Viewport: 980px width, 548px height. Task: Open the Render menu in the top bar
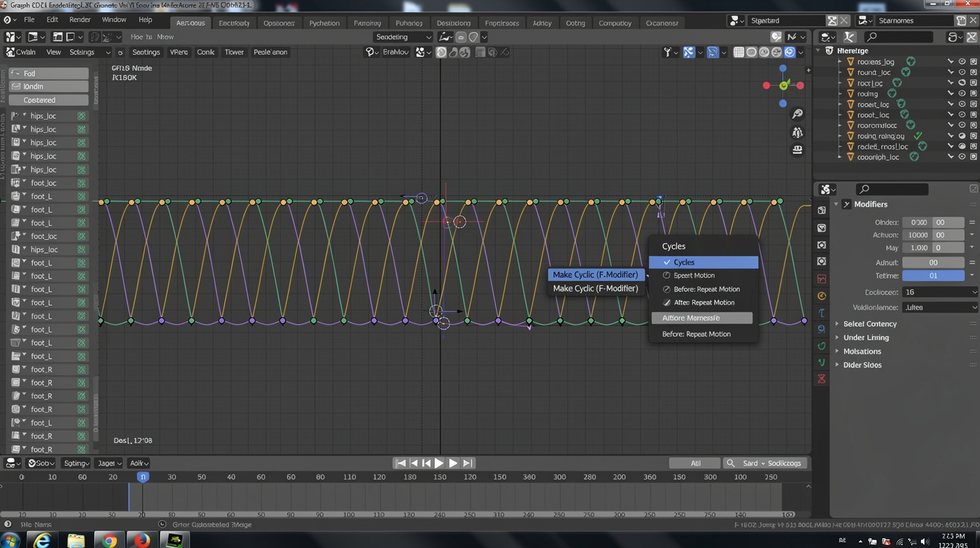79,20
